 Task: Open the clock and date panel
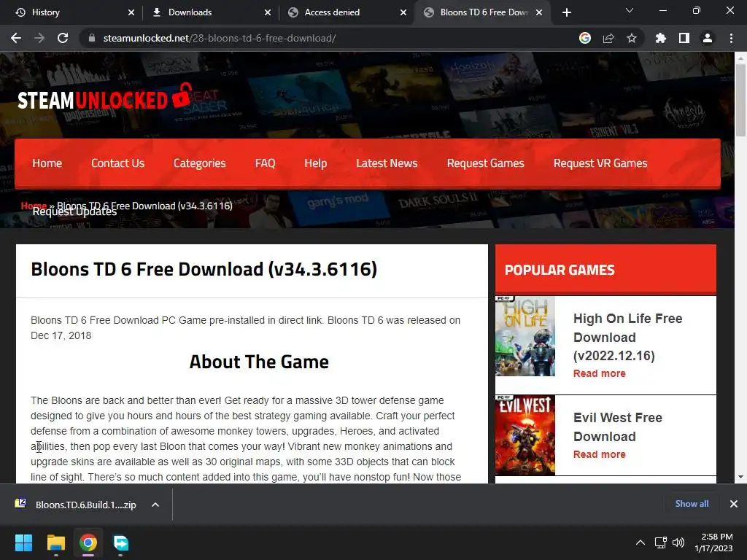[x=713, y=542]
